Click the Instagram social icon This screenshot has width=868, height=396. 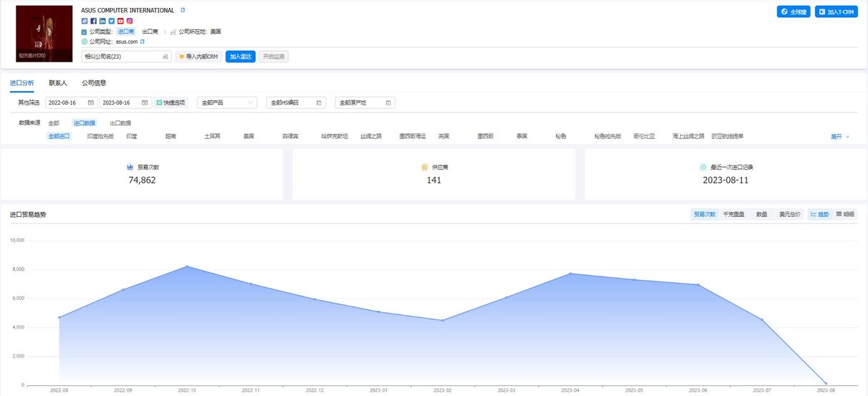pos(130,21)
